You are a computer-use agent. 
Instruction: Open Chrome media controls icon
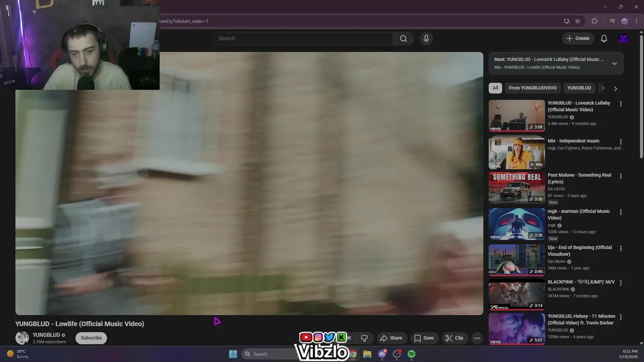coord(612,21)
